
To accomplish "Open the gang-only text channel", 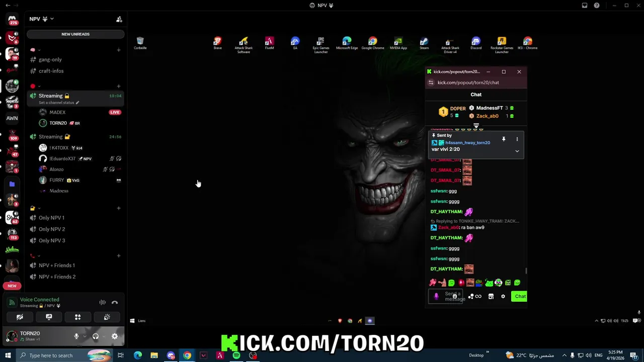I will point(75,59).
